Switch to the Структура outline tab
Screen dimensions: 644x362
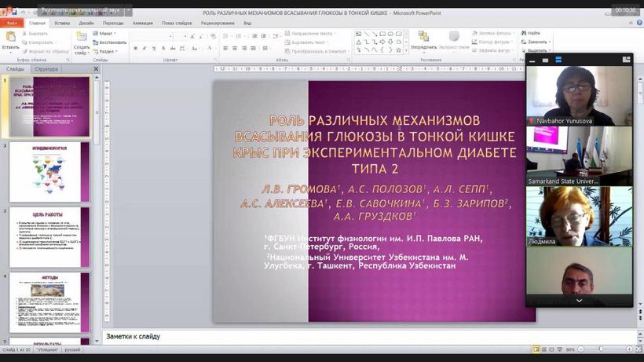pyautogui.click(x=46, y=69)
